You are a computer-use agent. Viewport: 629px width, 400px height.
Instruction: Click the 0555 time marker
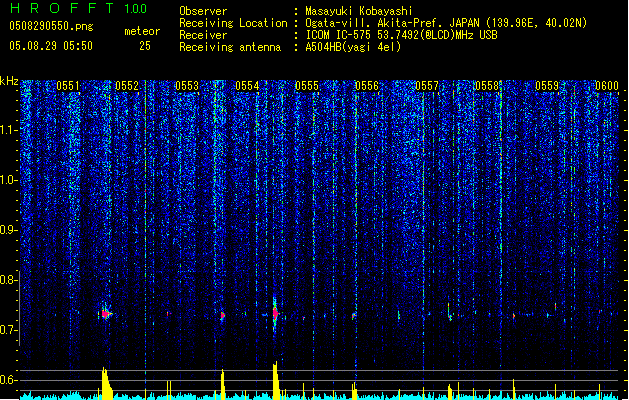307,85
